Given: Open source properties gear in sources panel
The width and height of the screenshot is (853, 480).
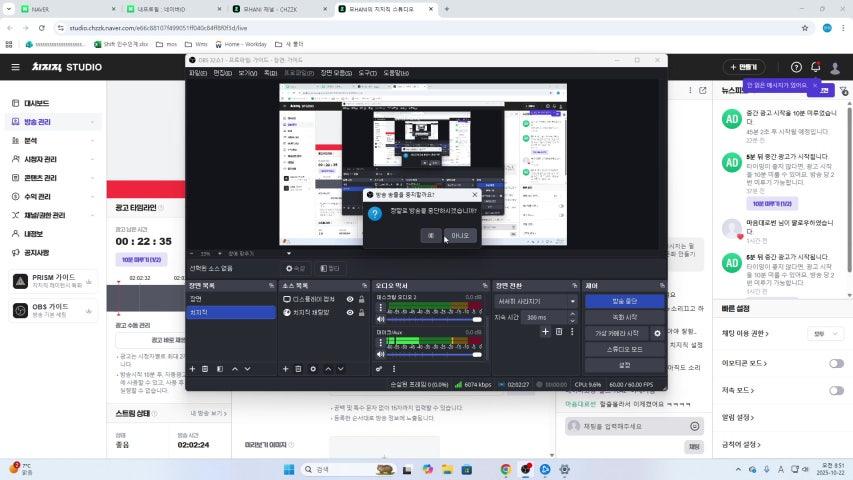Looking at the screenshot, I should 313,369.
